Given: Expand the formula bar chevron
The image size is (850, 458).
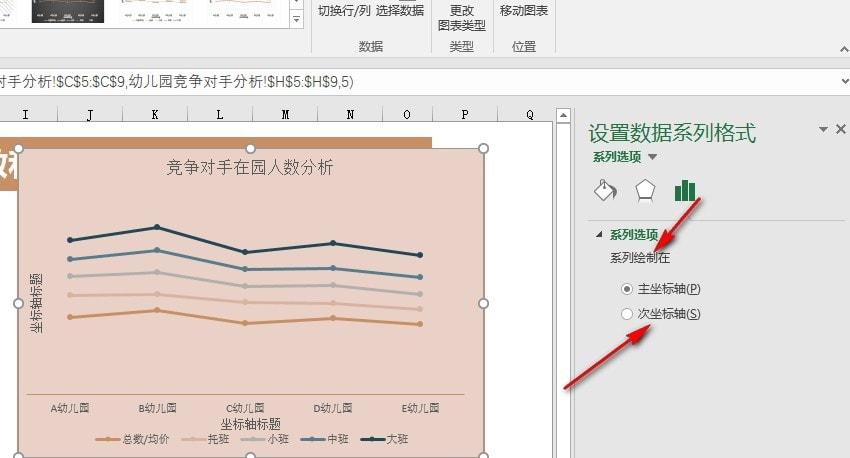Looking at the screenshot, I should [x=845, y=81].
